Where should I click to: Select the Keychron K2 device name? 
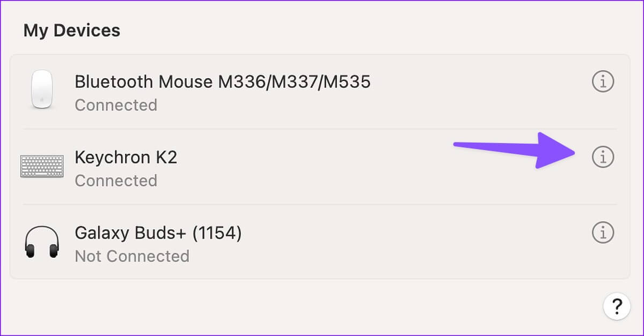(x=126, y=158)
